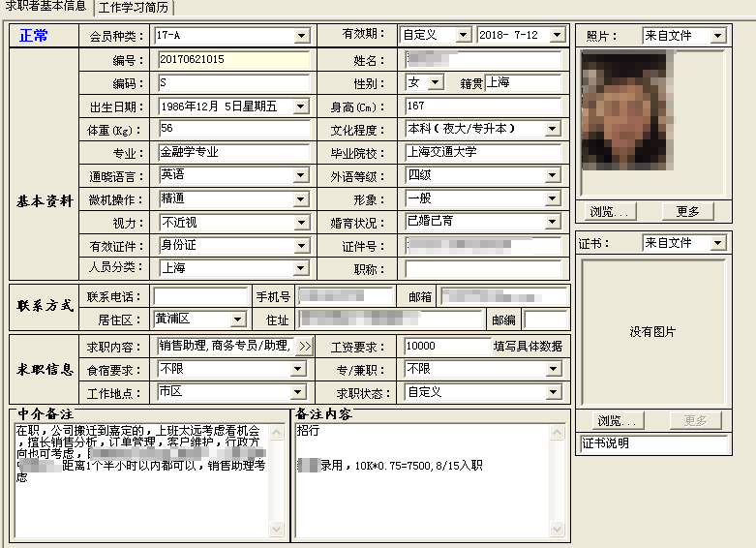Click the 没有图片 certificate preview area
This screenshot has height=548, width=756.
653,332
